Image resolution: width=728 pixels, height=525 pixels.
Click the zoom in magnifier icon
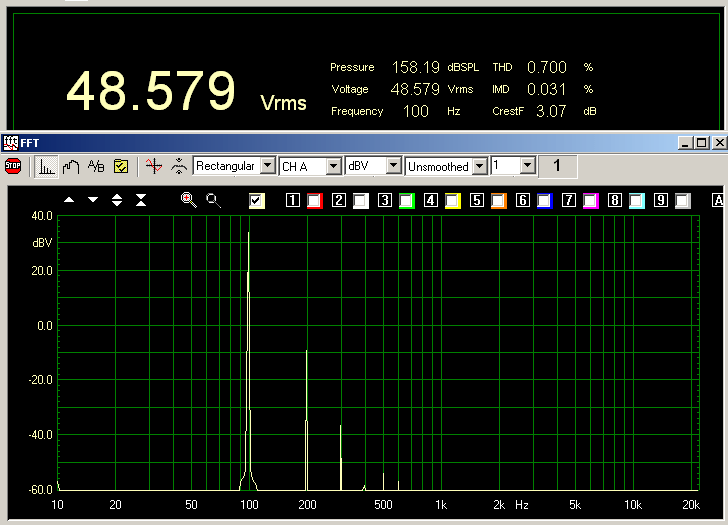pyautogui.click(x=188, y=200)
